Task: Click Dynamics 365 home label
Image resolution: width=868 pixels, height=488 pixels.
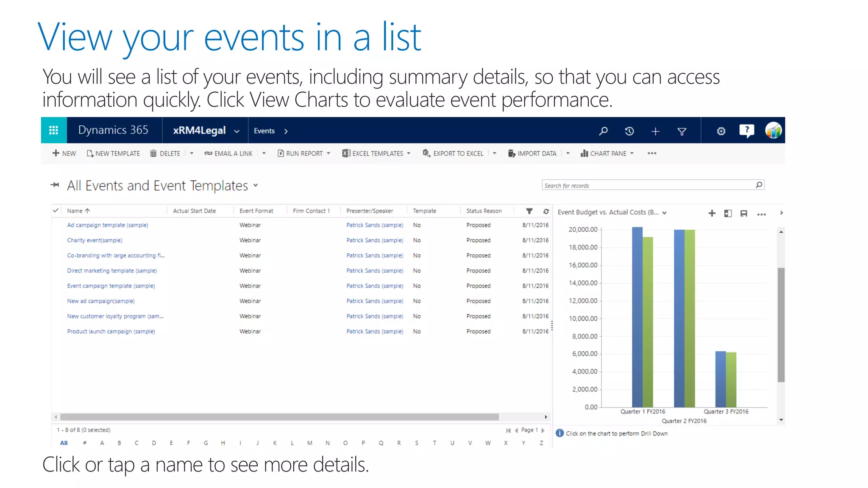Action: pyautogui.click(x=113, y=130)
